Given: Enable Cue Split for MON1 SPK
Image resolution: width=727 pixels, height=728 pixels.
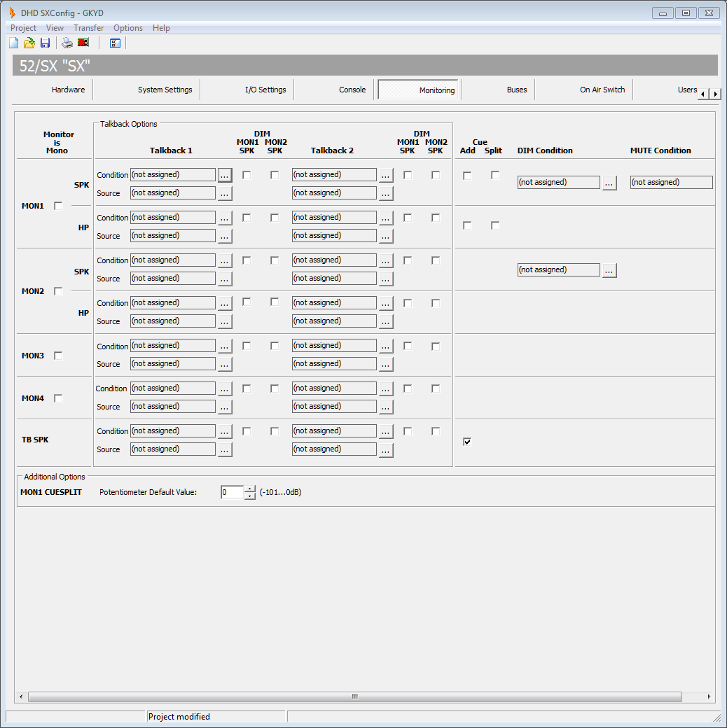Looking at the screenshot, I should click(x=495, y=175).
